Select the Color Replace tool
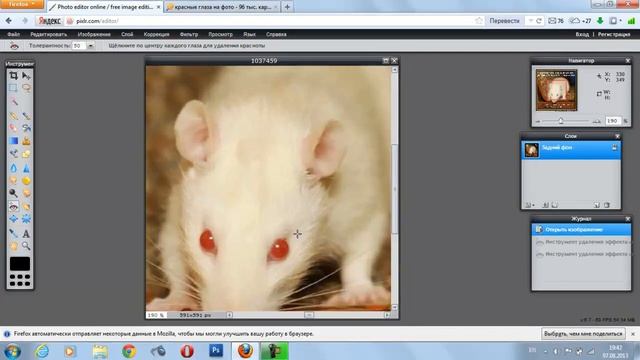The height and width of the screenshot is (360, 640). click(x=13, y=154)
